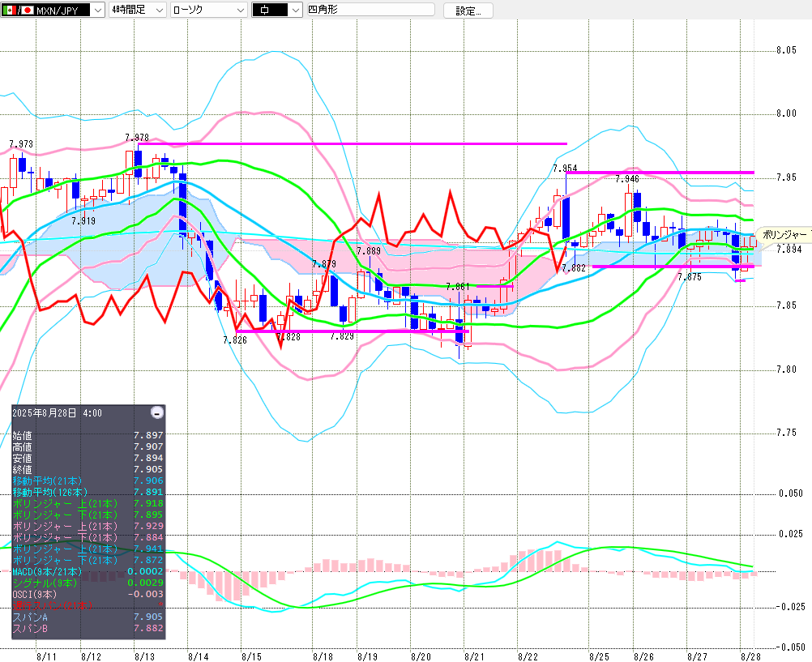Click the 8/18 date axis label

pyautogui.click(x=323, y=657)
